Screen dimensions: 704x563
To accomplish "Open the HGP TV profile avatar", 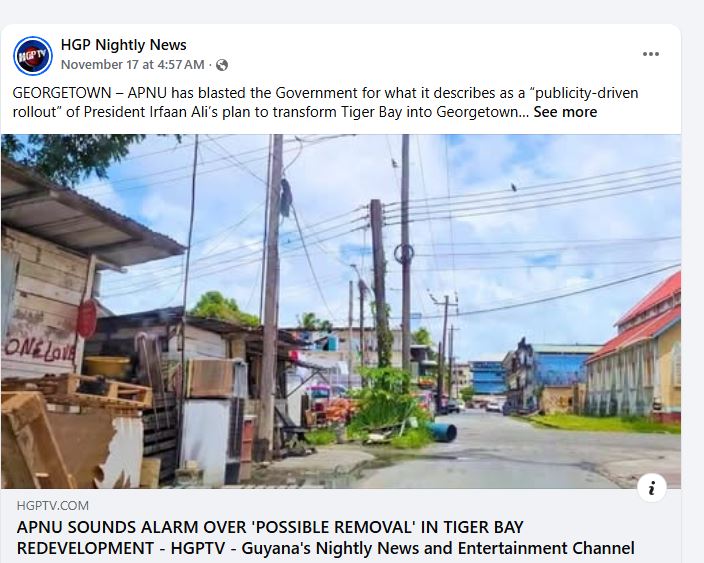I will point(33,56).
